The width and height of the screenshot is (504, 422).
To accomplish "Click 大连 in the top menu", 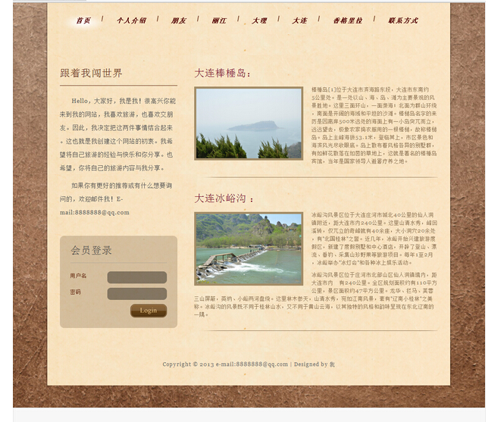I will tap(299, 20).
